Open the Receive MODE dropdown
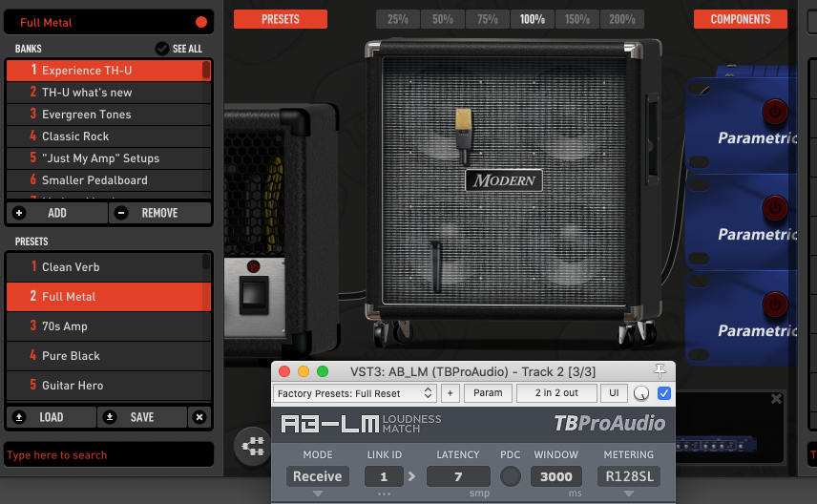 point(317,476)
